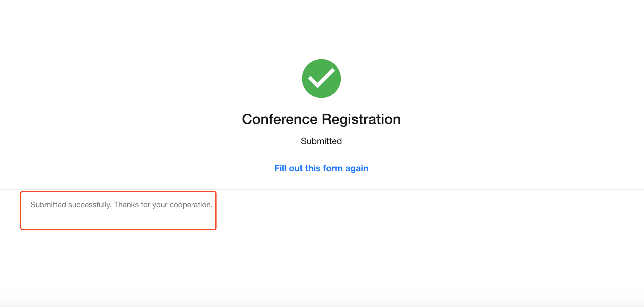Viewport: 644px width, 307px height.
Task: Click the word "Registration" in the title
Action: click(361, 119)
